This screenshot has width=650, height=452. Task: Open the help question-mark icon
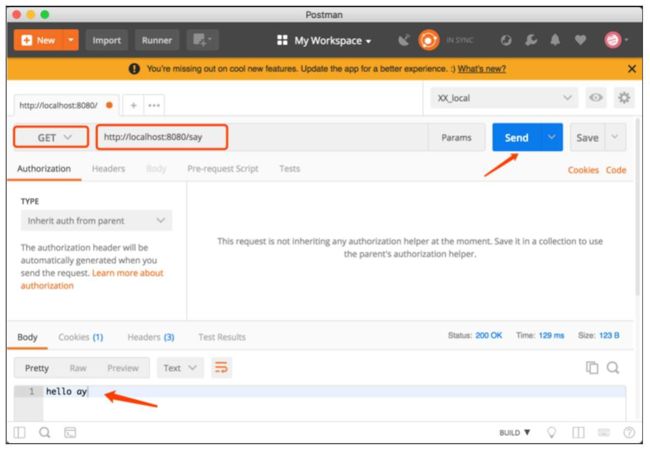click(x=629, y=433)
